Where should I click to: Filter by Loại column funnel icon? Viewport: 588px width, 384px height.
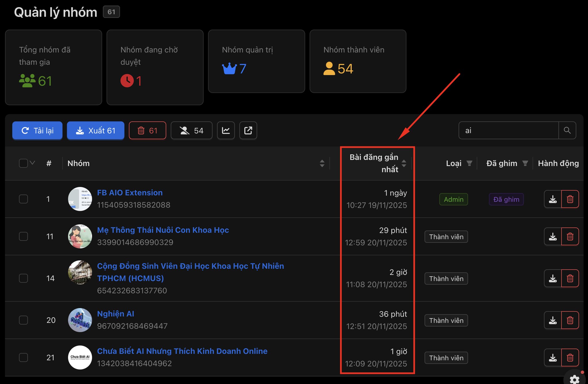pyautogui.click(x=469, y=163)
